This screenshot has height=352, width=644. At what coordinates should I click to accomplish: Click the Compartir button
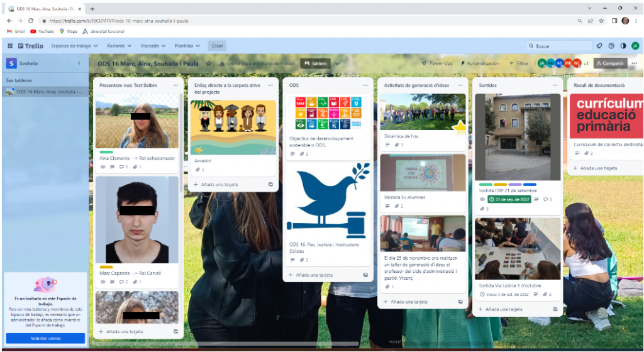(610, 63)
